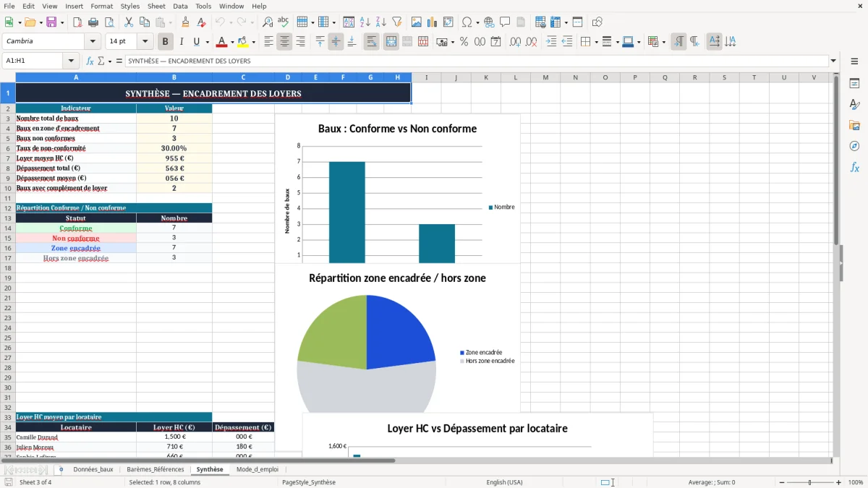This screenshot has height=488, width=868.
Task: Click the Copy icon
Action: (x=145, y=22)
